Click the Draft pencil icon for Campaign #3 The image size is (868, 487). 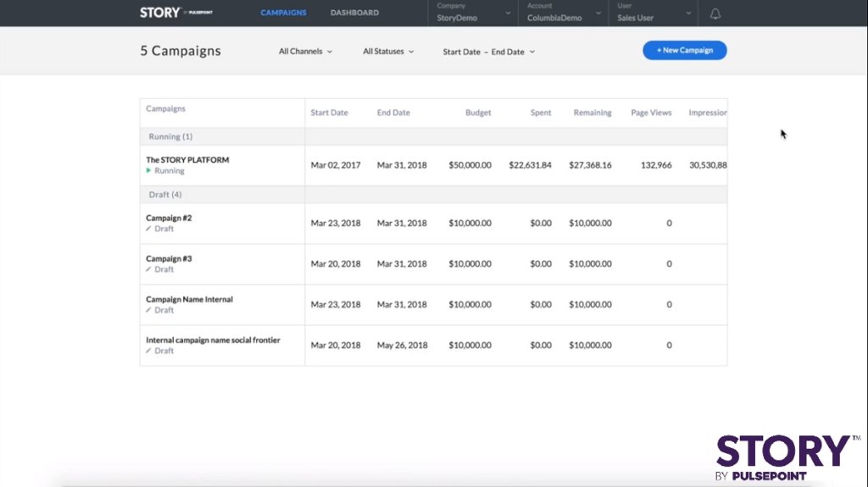coord(148,269)
